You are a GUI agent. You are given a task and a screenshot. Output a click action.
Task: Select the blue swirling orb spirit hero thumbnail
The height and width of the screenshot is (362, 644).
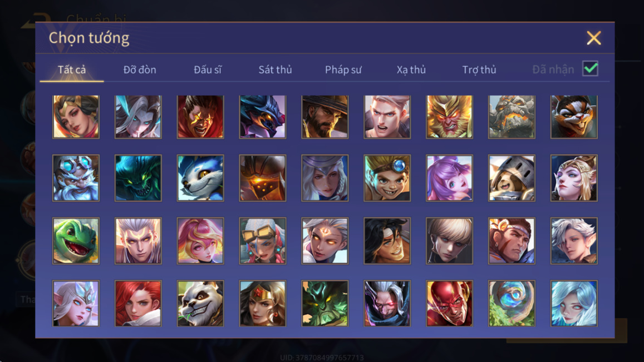512,303
